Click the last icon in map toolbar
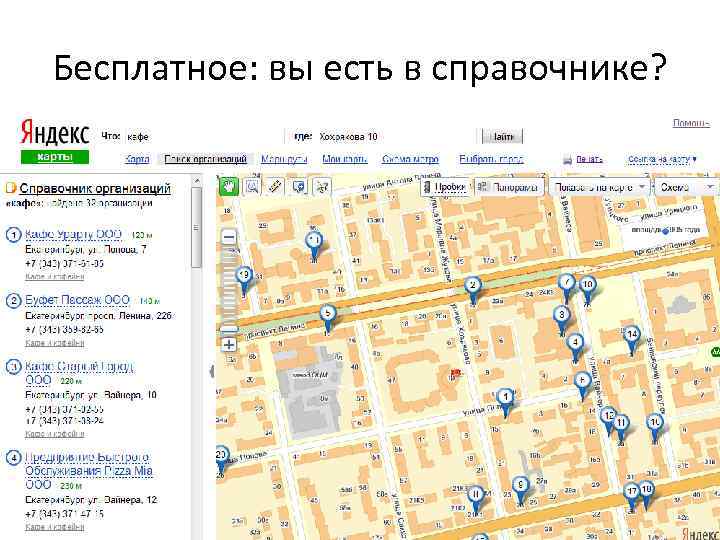Viewport: 720px width, 540px height. (x=321, y=186)
